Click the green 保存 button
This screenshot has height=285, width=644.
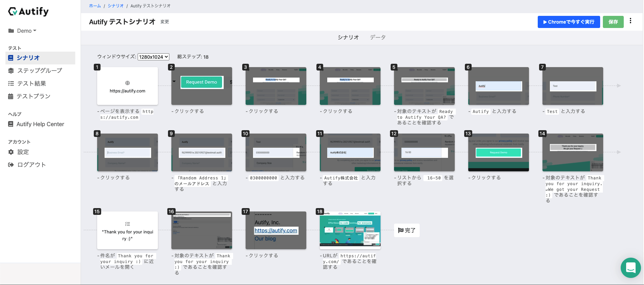(613, 22)
